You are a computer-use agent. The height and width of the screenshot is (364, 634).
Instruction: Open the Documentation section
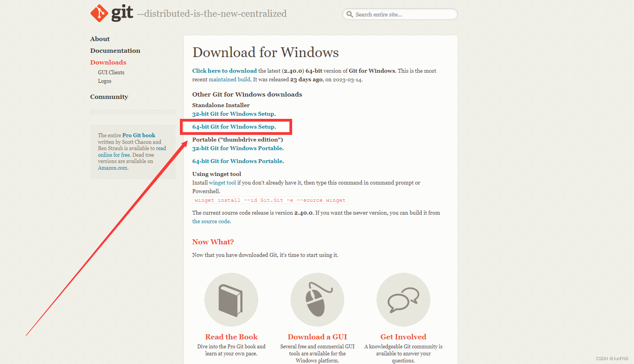coord(115,50)
